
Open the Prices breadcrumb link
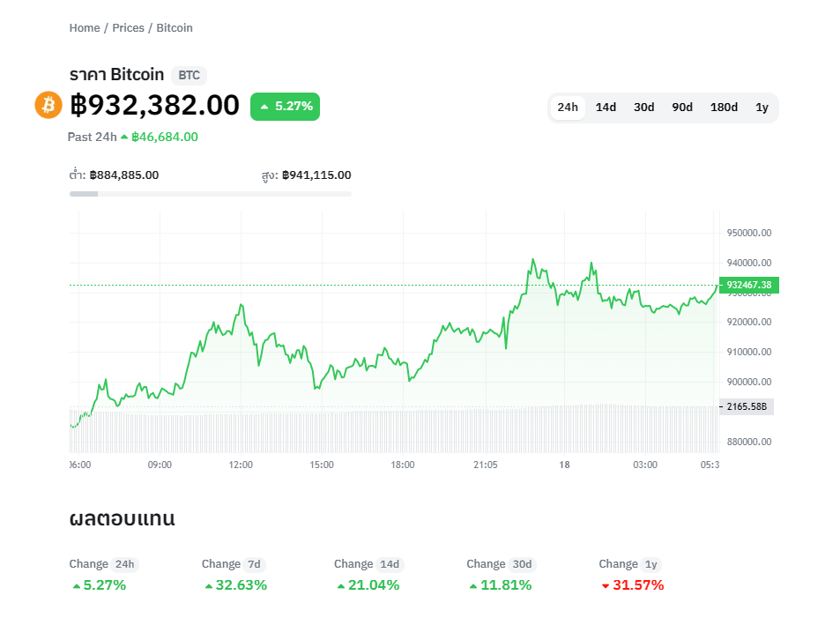[x=128, y=28]
